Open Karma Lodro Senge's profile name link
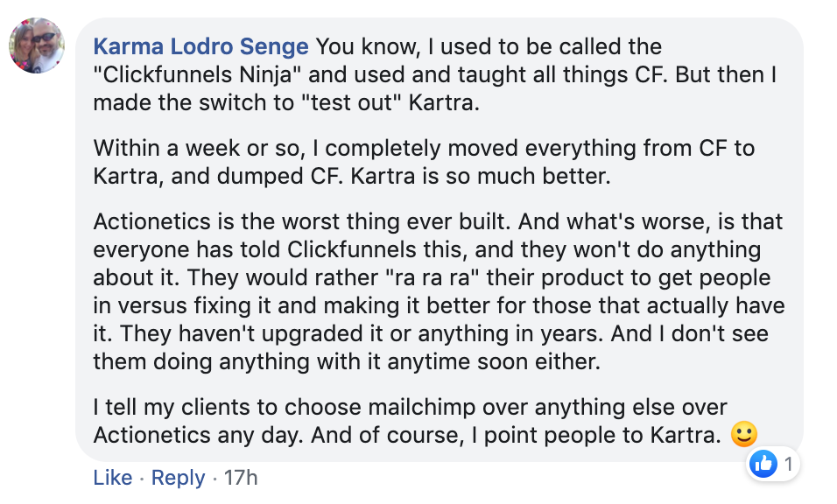The width and height of the screenshot is (837, 504). click(200, 46)
